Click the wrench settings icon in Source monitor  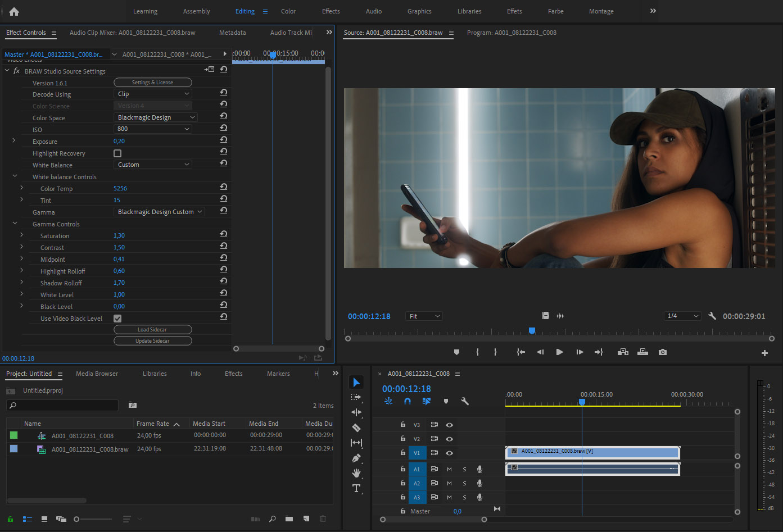[712, 316]
